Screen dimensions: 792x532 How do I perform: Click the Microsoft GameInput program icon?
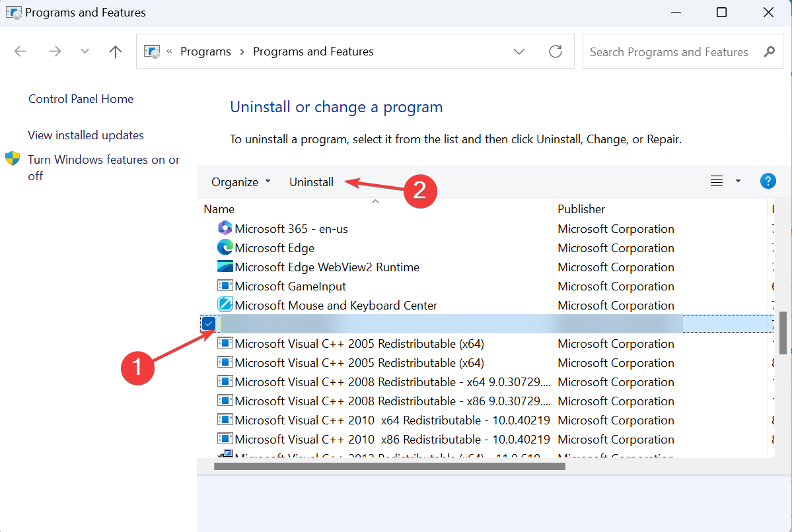tap(225, 286)
